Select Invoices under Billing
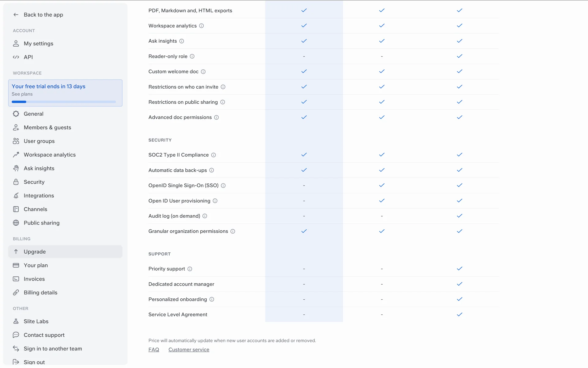This screenshot has height=368, width=588. pos(34,279)
